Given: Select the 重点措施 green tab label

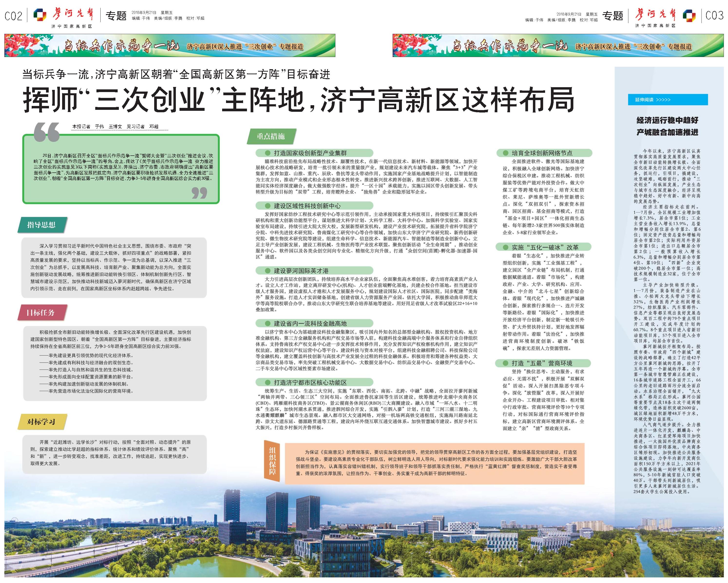Looking at the screenshot, I should (271, 136).
